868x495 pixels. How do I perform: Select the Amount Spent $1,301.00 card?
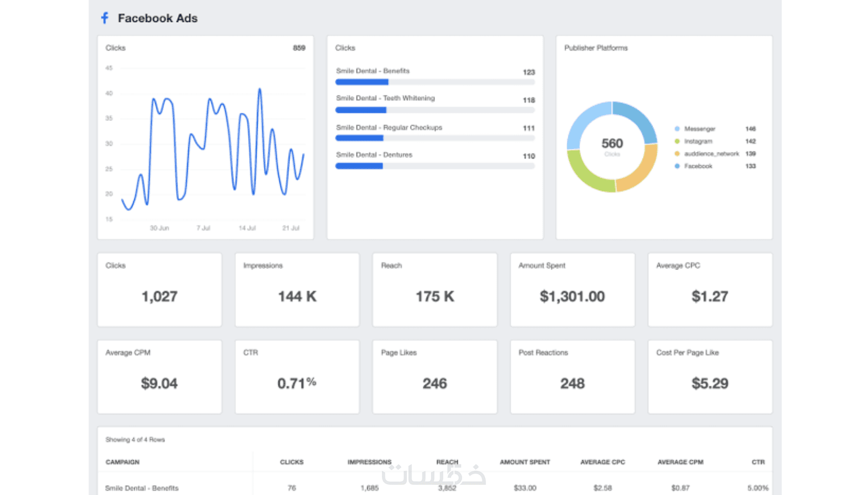click(x=572, y=290)
